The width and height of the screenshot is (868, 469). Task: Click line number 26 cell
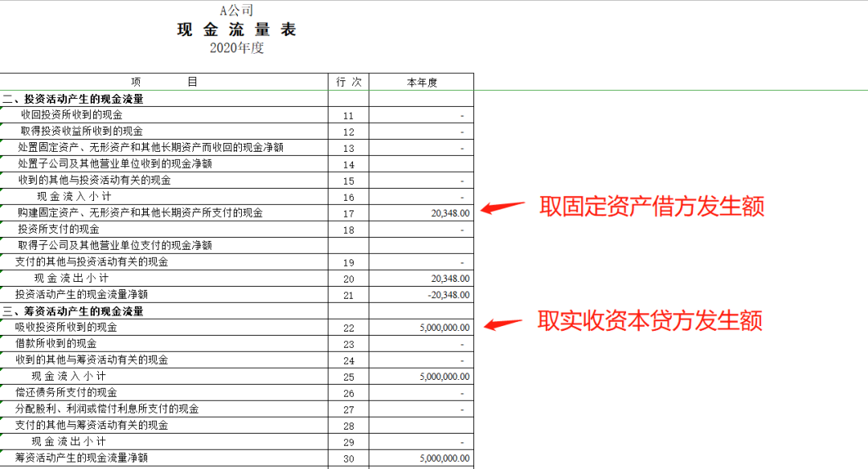click(x=348, y=394)
